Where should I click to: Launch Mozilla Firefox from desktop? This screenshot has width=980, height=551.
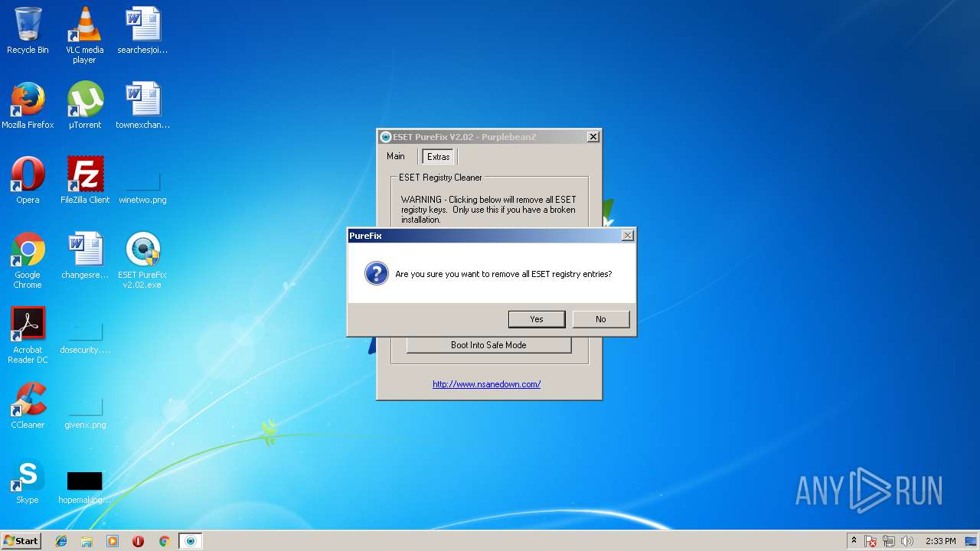tap(28, 106)
